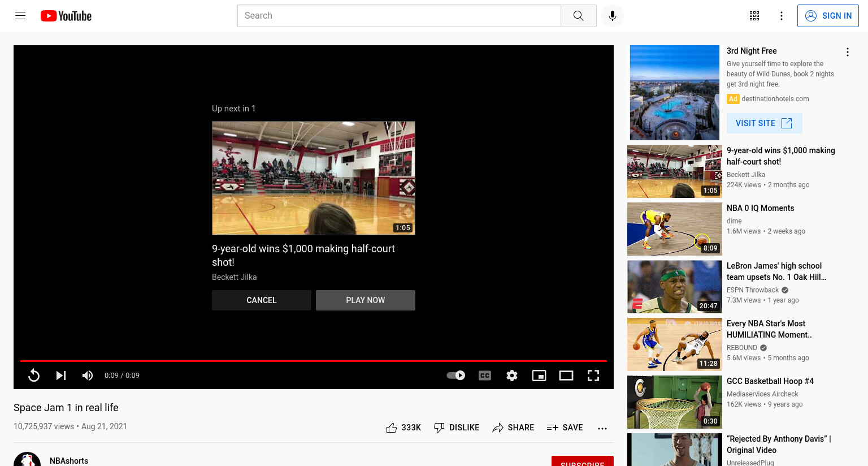Click the search magnifier button
Image resolution: width=868 pixels, height=466 pixels.
578,16
